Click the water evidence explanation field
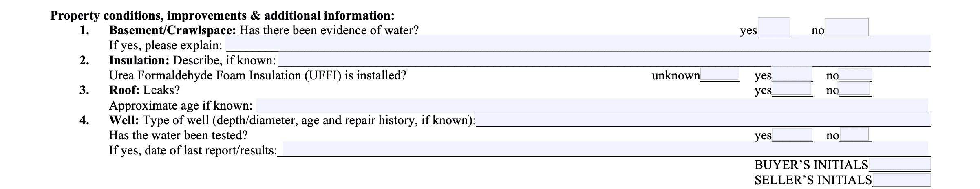Viewport: 980px width, 189px height. [578, 43]
